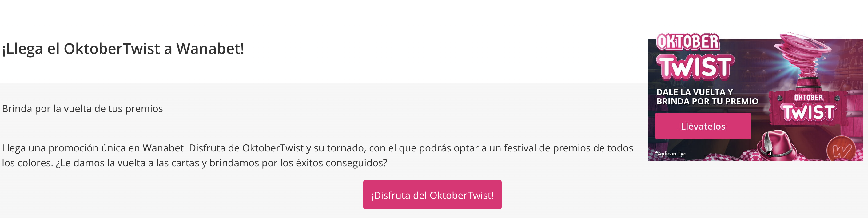Screen dimensions: 868x218
Task: Click the Oktober Twist wooden sign
Action: pos(809,108)
